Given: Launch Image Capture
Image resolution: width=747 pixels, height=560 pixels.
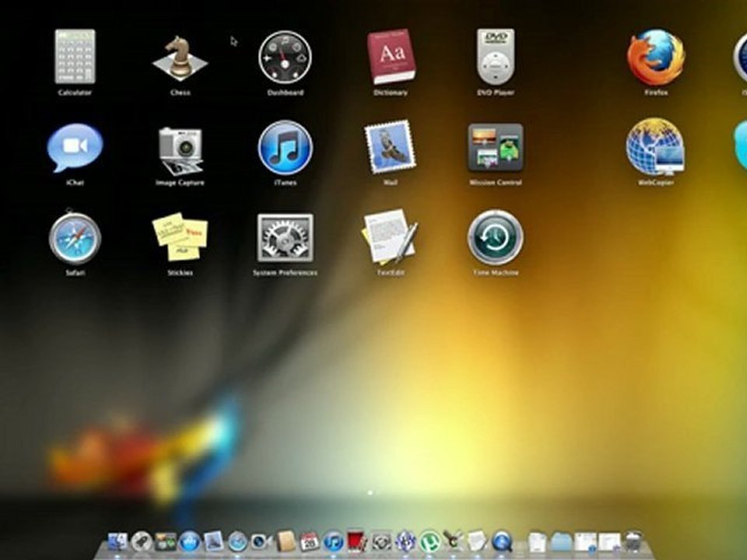Looking at the screenshot, I should coord(180,150).
